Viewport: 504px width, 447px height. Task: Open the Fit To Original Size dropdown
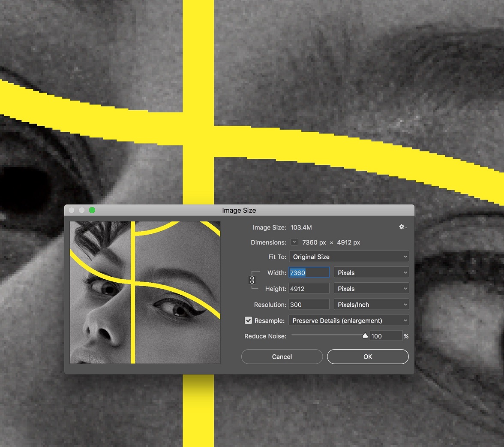pyautogui.click(x=349, y=257)
